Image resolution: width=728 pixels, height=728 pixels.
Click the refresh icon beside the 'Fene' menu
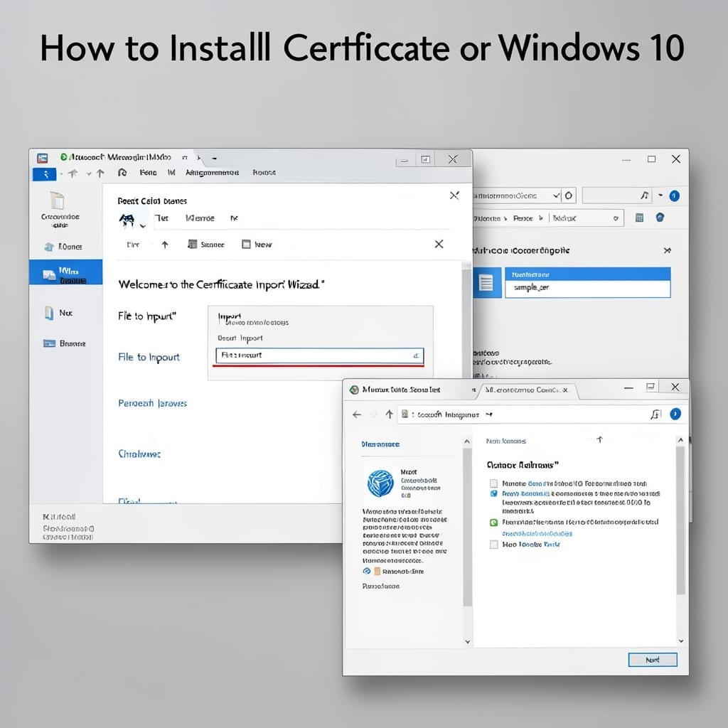[x=122, y=173]
